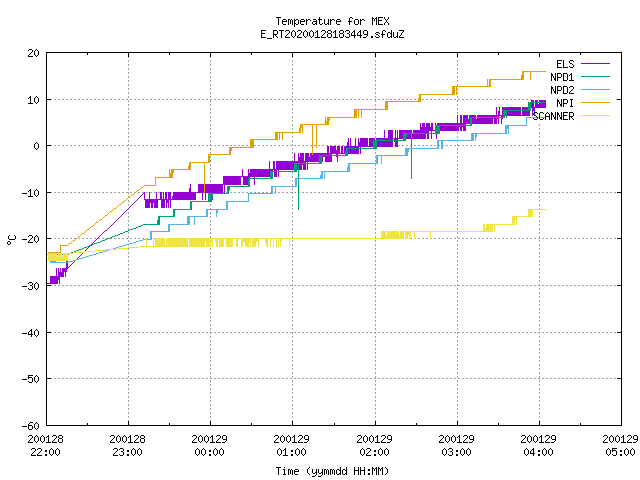Image resolution: width=640 pixels, height=480 pixels.
Task: Click the orange NPI legend line sample
Action: click(595, 102)
